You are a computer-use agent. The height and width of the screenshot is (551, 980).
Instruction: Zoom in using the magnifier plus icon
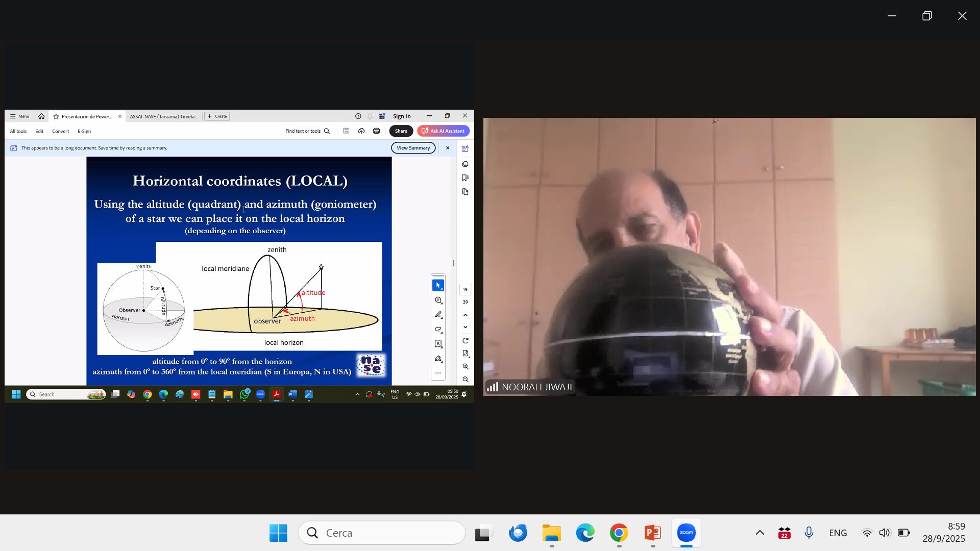point(465,366)
